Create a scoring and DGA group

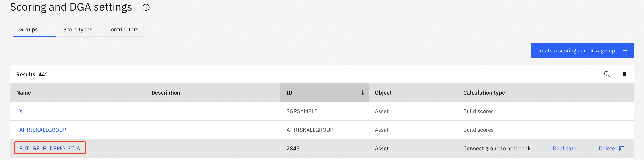(582, 51)
